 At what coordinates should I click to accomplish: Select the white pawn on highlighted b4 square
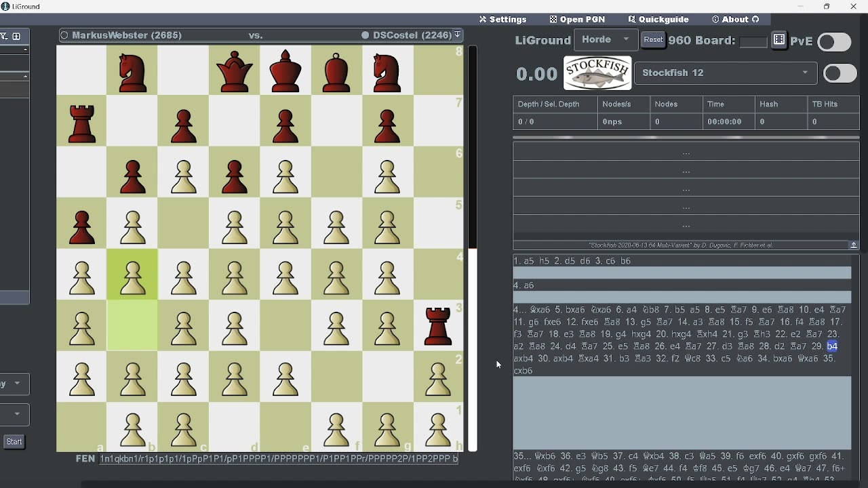(x=133, y=278)
